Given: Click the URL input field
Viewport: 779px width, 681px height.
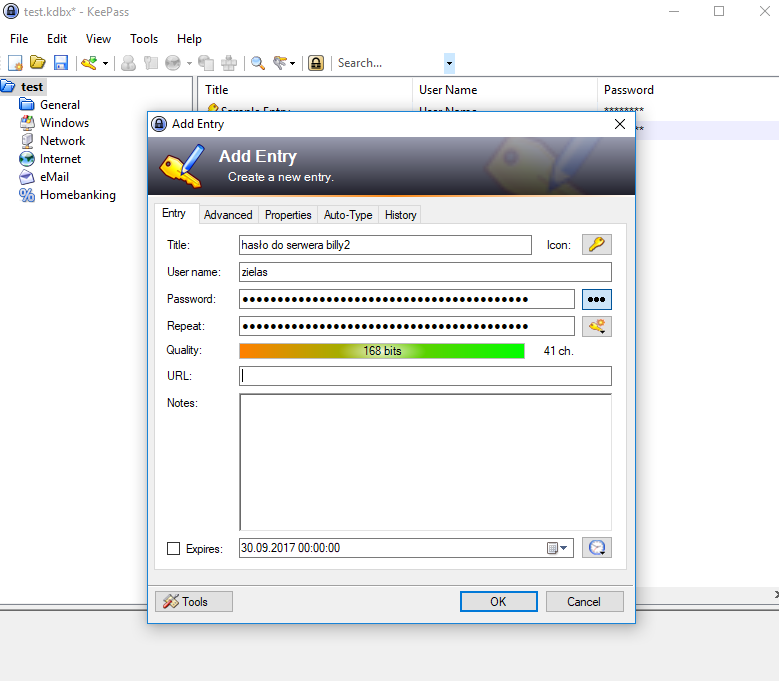Looking at the screenshot, I should (x=425, y=376).
